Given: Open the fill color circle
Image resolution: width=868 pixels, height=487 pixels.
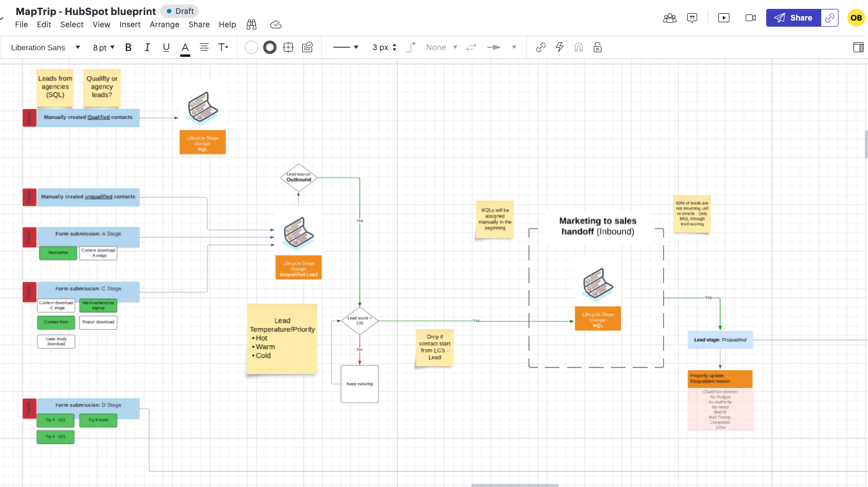Looking at the screenshot, I should coord(251,47).
